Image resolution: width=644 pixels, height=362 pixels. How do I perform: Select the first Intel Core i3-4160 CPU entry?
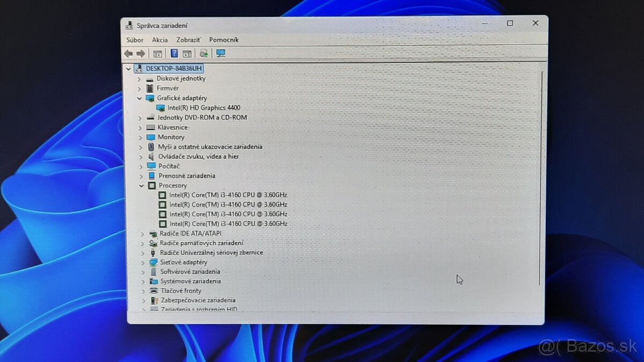coord(228,195)
